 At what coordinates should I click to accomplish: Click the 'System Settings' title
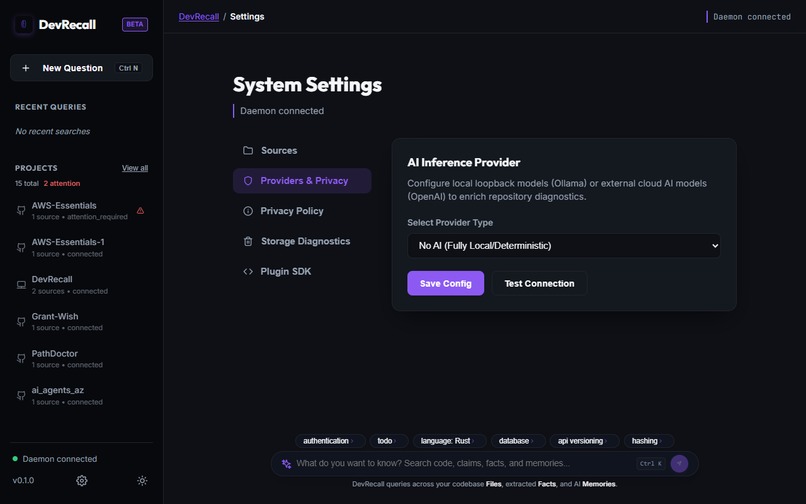click(307, 85)
